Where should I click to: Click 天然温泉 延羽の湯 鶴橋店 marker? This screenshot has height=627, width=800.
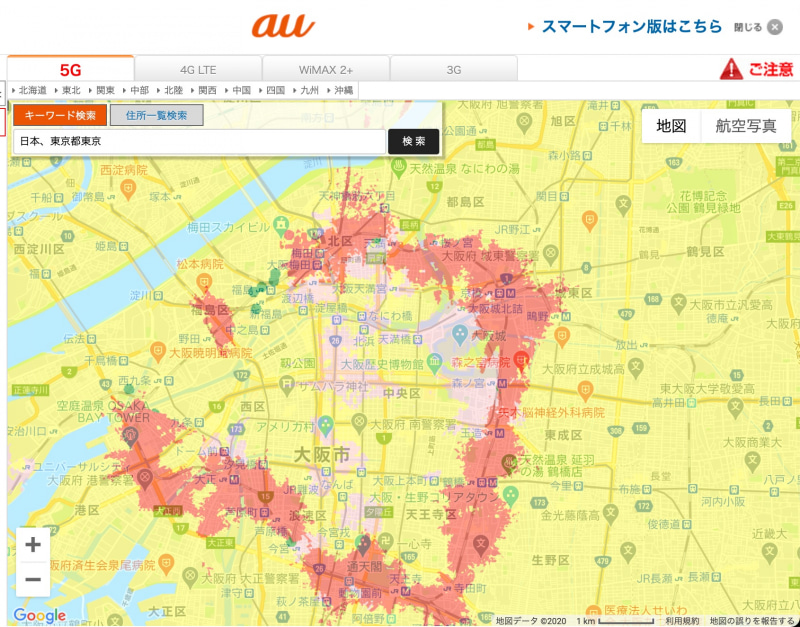pos(509,463)
